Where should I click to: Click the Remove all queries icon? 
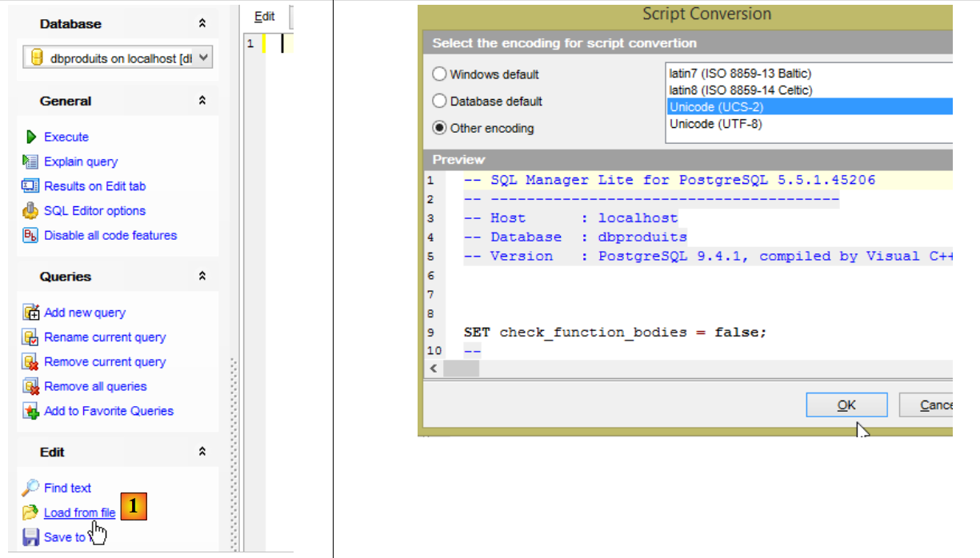click(31, 387)
